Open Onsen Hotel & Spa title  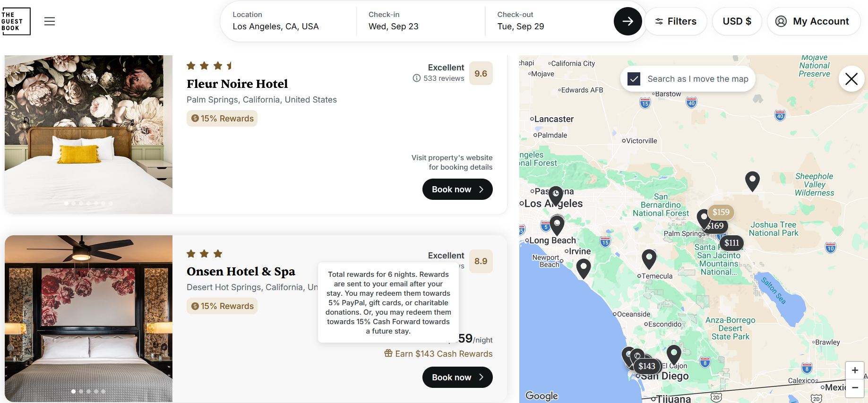(x=241, y=272)
